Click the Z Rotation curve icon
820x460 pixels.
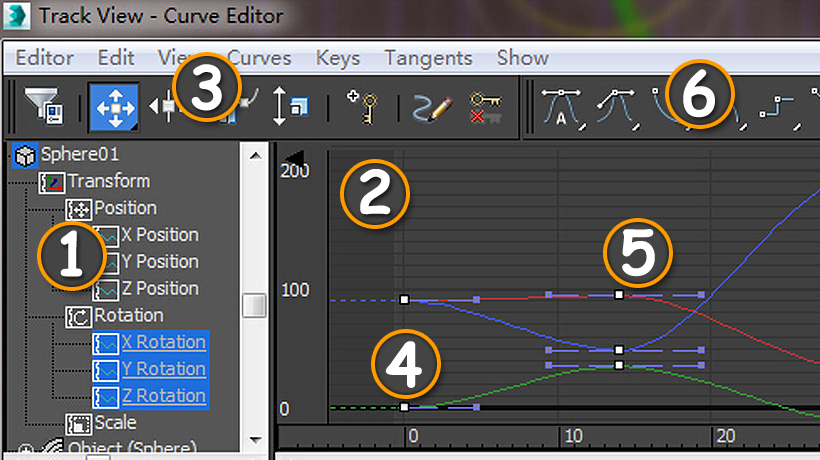(106, 397)
